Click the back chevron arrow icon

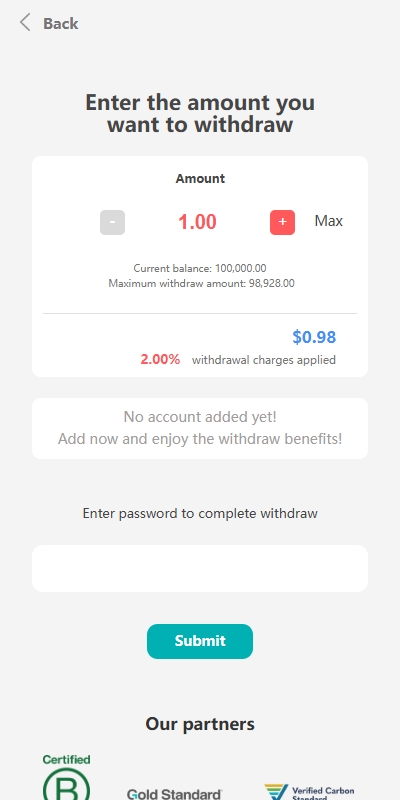click(24, 23)
